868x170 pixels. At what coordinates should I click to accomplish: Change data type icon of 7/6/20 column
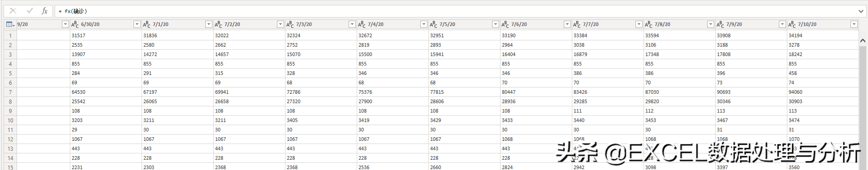[505, 24]
